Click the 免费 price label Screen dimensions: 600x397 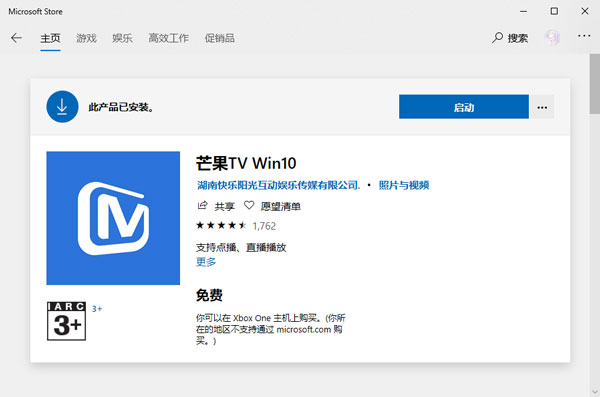click(209, 295)
